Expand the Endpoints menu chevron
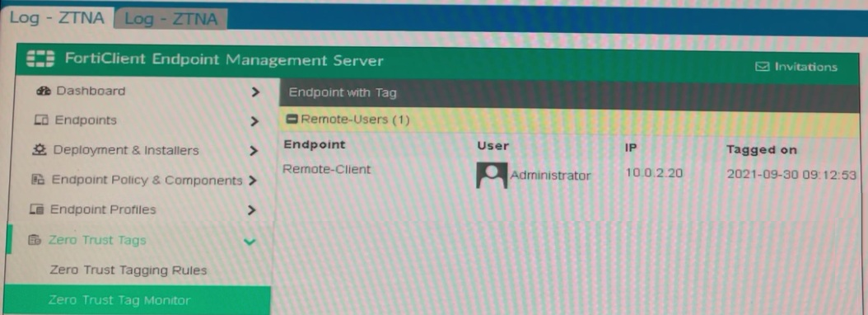Image resolution: width=868 pixels, height=315 pixels. coord(254,121)
